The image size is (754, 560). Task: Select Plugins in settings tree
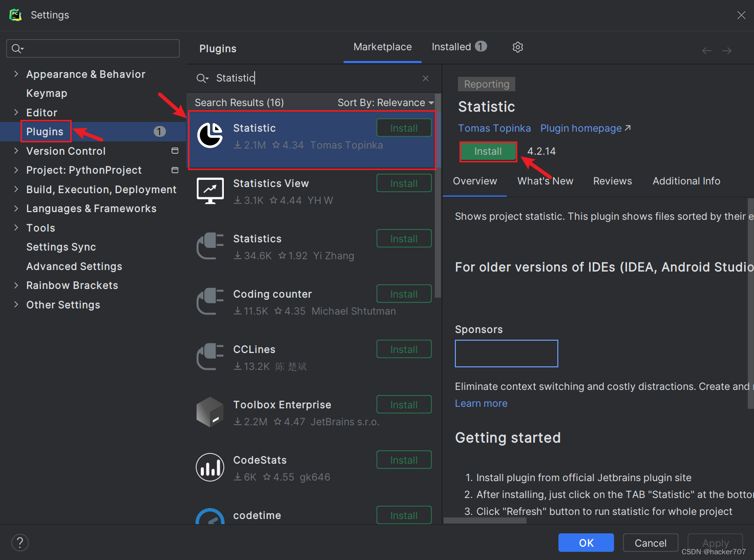point(45,132)
